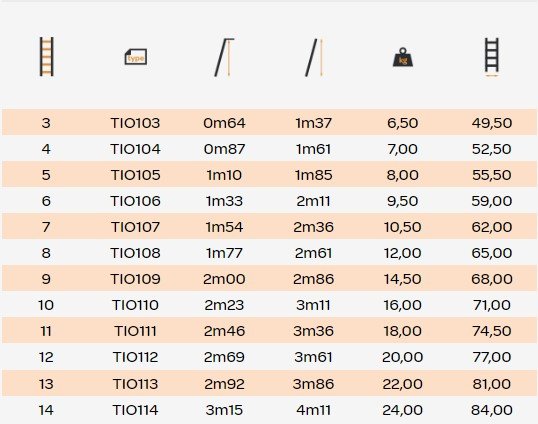Screen dimensions: 538x424
Task: Select the TIO103 model cell
Action: (135, 123)
